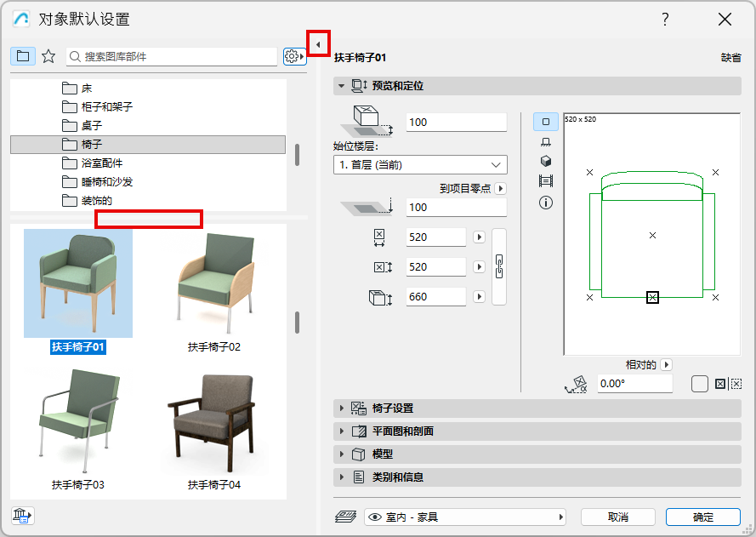Click the arrow next to height 660
The height and width of the screenshot is (537, 756).
(x=480, y=297)
